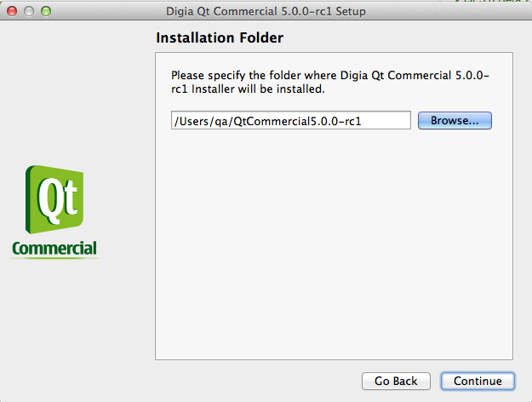Screen dimensions: 532x402
Task: Go Back to the previous page
Action: pyautogui.click(x=396, y=381)
